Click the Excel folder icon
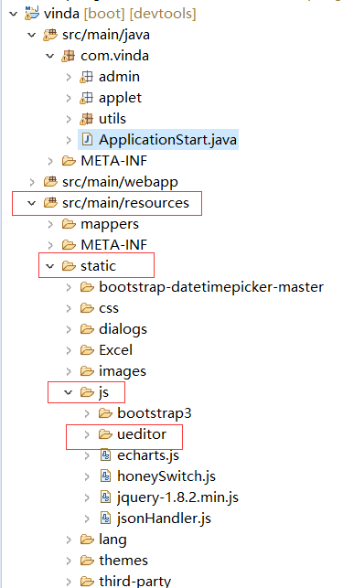The image size is (364, 588). (x=87, y=350)
